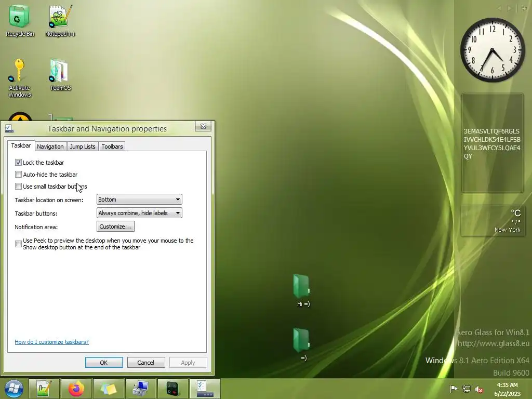Open the Recycle Bin desktop icon
Screen dimensions: 532x399
tap(19, 20)
